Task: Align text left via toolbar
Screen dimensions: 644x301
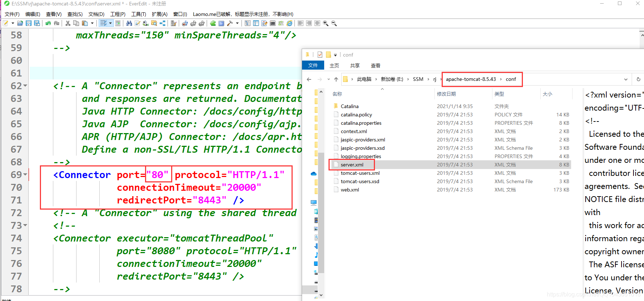Action: pyautogui.click(x=301, y=23)
